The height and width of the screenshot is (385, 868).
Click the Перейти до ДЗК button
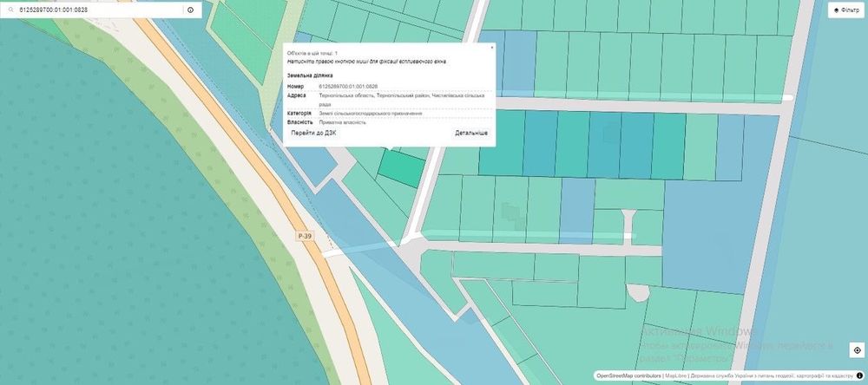[313, 133]
